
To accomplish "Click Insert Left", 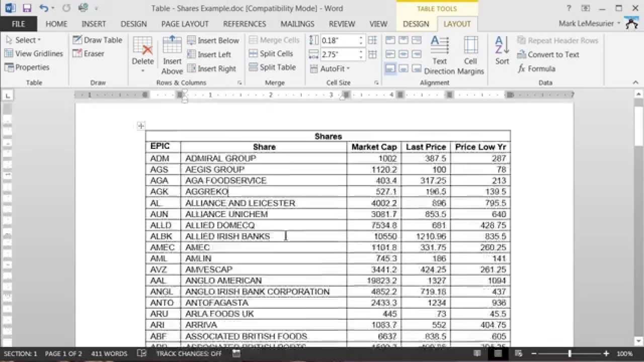I will [209, 54].
